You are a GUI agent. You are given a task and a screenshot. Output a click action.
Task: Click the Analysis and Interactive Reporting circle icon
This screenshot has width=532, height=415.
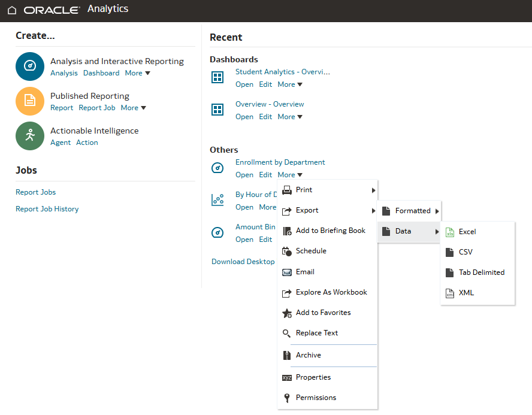(30, 66)
